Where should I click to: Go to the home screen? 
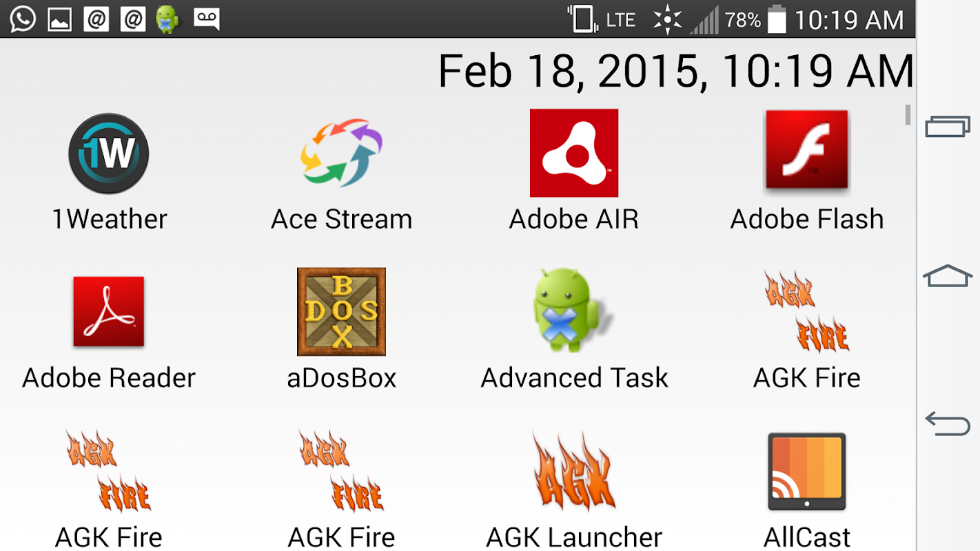tap(948, 275)
